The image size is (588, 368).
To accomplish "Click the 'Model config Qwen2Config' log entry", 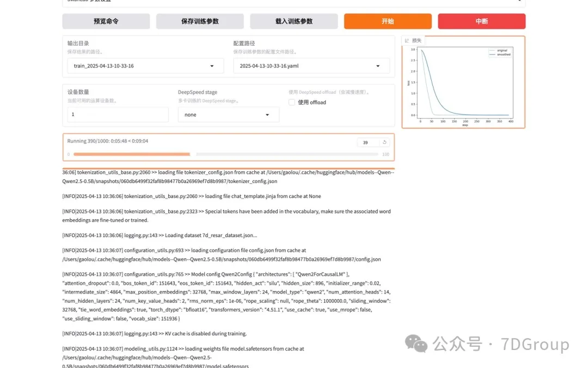I will pos(226,296).
